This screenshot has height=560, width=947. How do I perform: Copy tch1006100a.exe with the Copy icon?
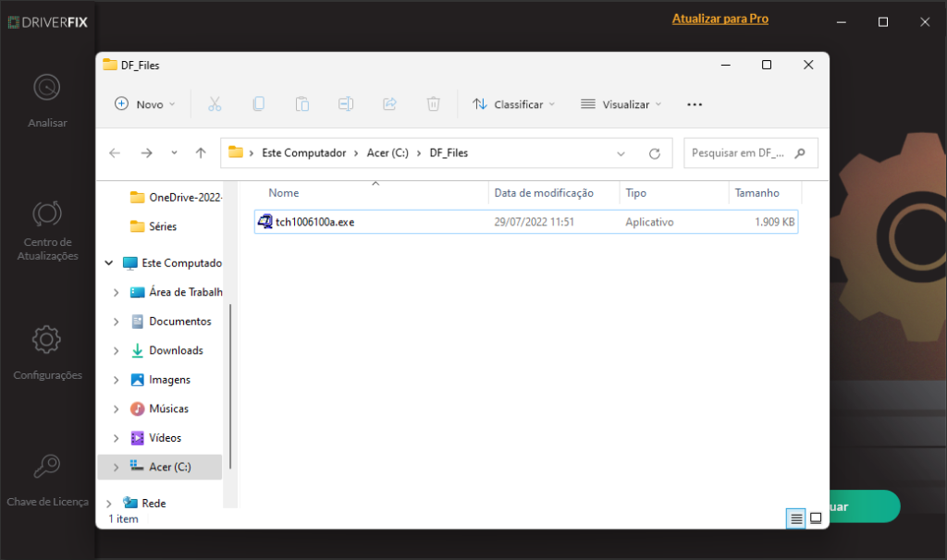pyautogui.click(x=258, y=103)
